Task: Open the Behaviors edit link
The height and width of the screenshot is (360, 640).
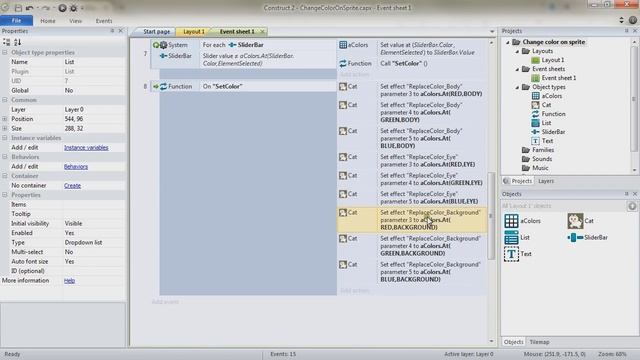Action: [76, 167]
